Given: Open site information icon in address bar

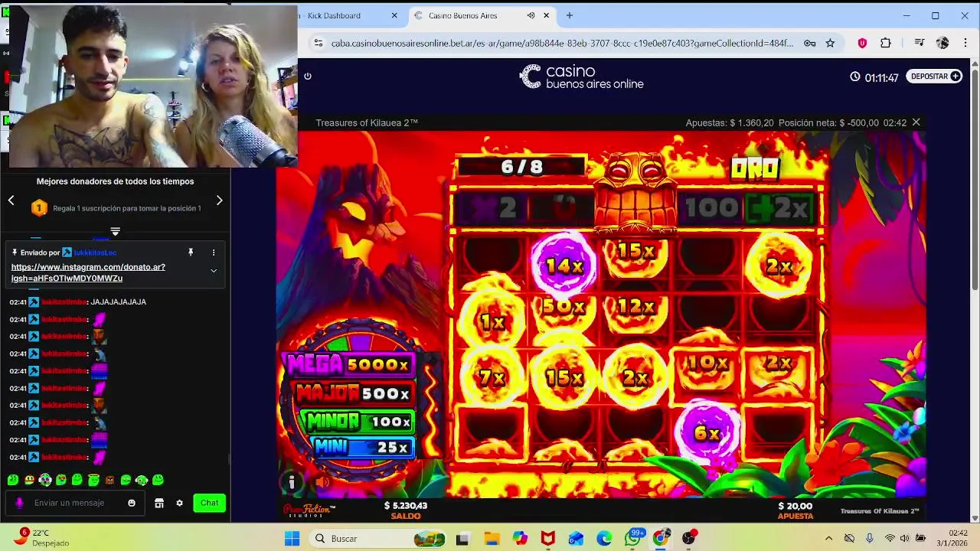Looking at the screenshot, I should [x=318, y=44].
